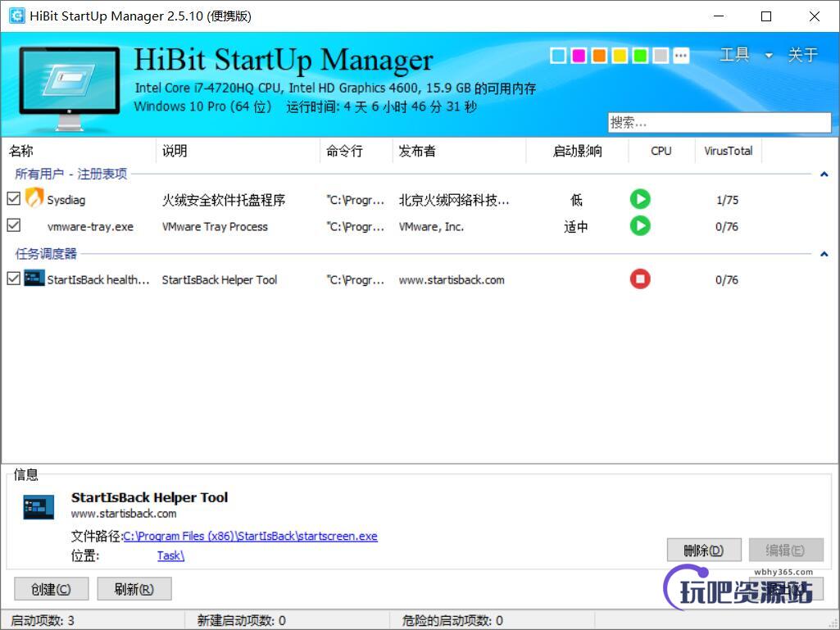840x630 pixels.
Task: Select the light blue theme swatch
Action: 558,55
